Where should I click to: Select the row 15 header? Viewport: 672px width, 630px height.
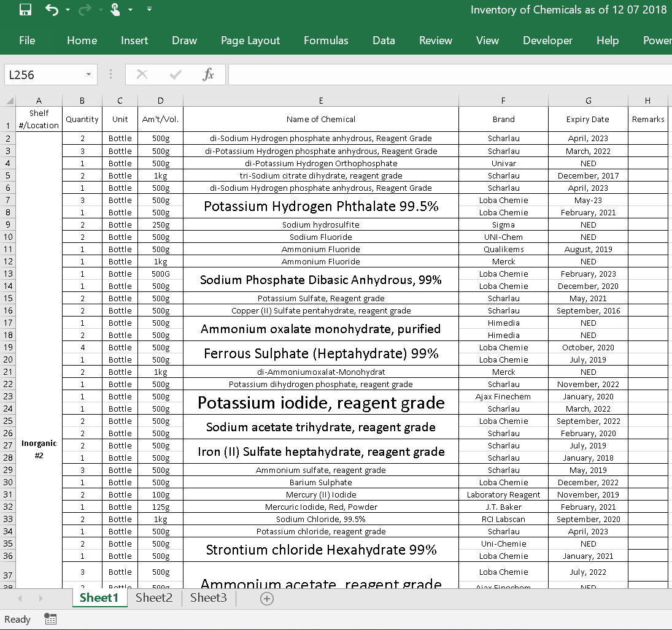[8, 298]
